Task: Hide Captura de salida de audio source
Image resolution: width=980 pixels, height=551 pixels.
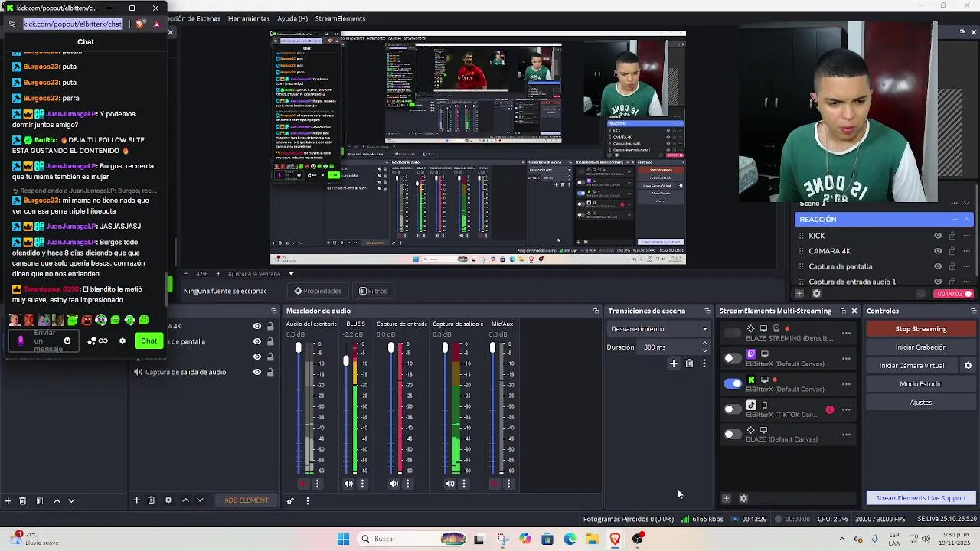Action: [x=257, y=373]
